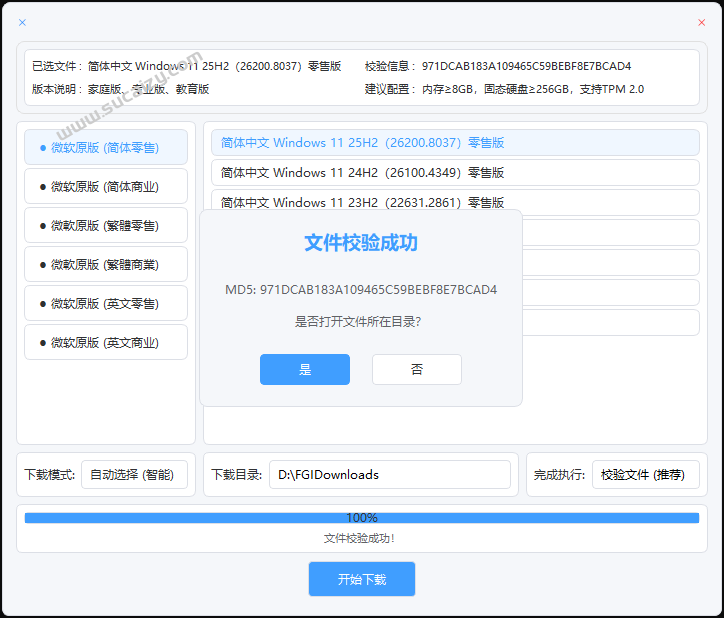Decline with the 否 button
Viewport: 724px width, 618px height.
click(416, 369)
